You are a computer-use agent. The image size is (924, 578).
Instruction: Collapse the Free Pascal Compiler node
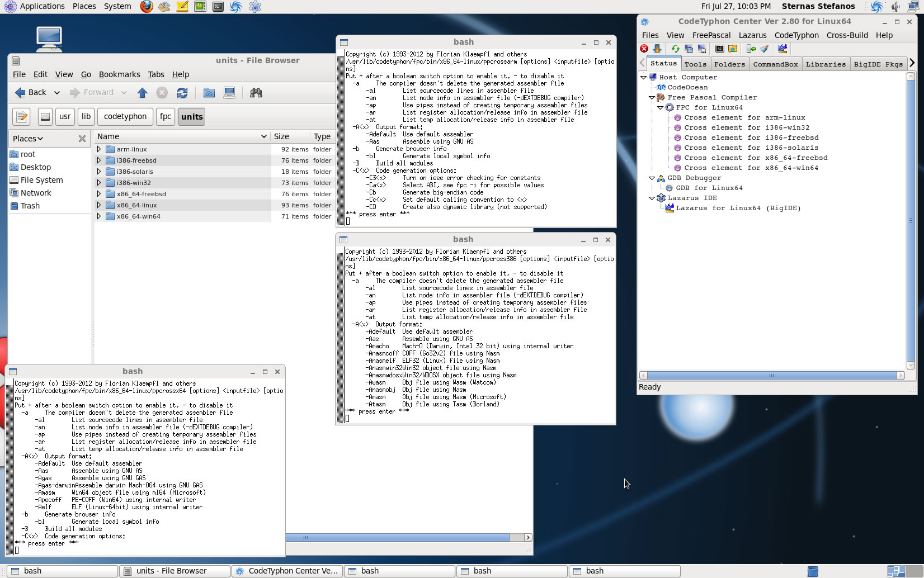pos(652,97)
